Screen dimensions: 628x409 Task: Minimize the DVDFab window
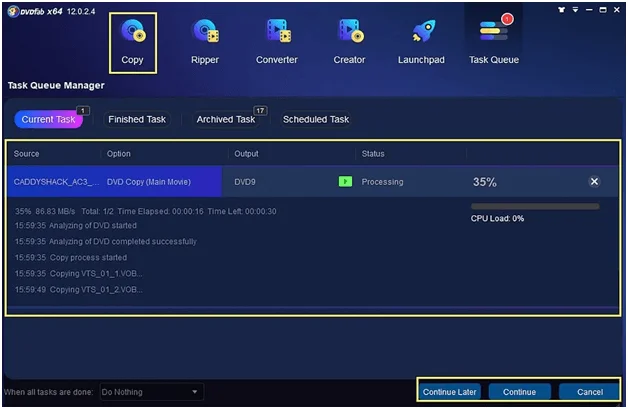click(x=589, y=10)
